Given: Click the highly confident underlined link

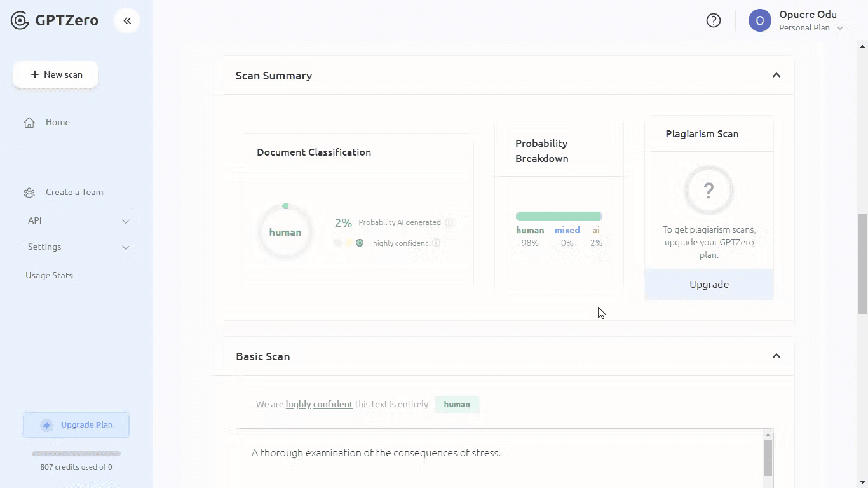Looking at the screenshot, I should (319, 404).
